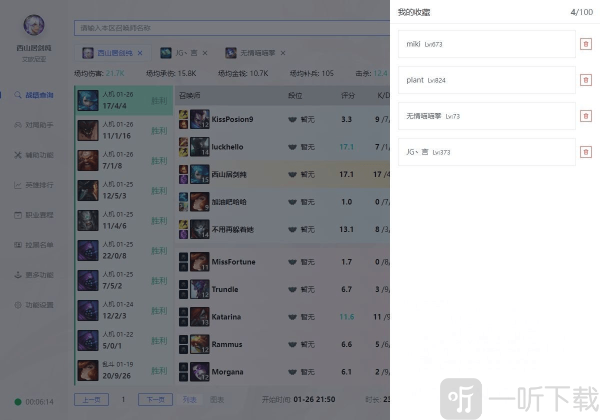
Task: Delete miki from the favorites list
Action: point(585,44)
